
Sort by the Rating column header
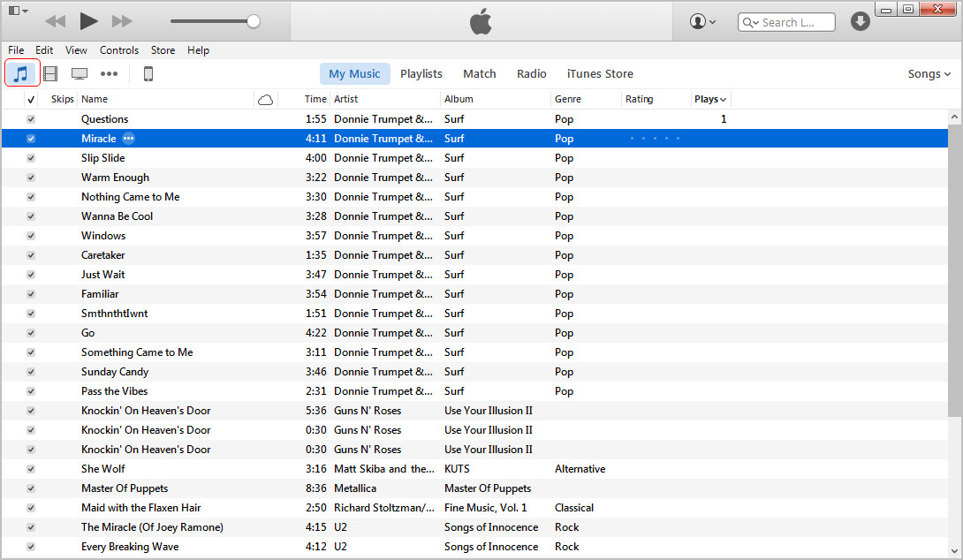[640, 99]
